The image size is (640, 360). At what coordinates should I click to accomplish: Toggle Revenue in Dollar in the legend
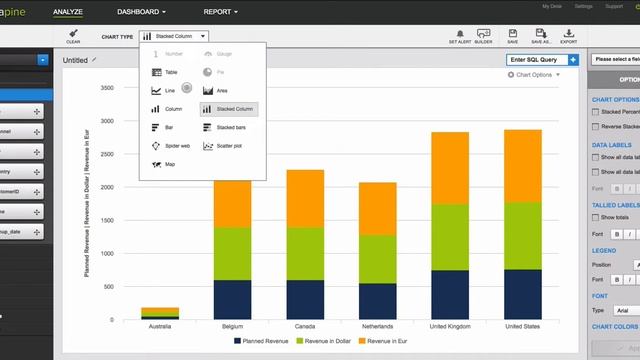(324, 341)
